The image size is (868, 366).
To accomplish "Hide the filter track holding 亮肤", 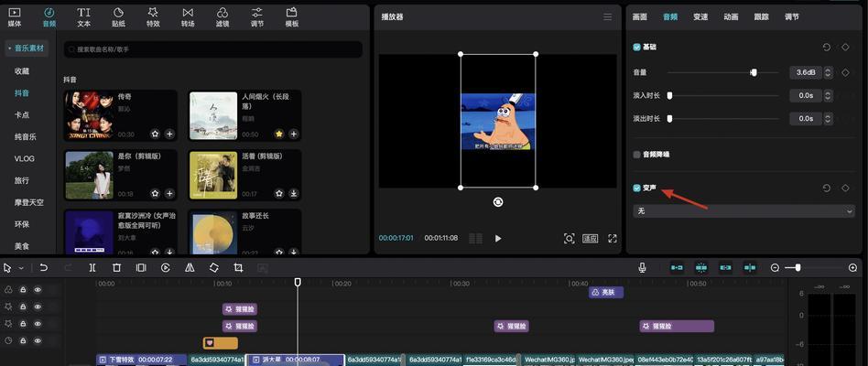I will 38,290.
